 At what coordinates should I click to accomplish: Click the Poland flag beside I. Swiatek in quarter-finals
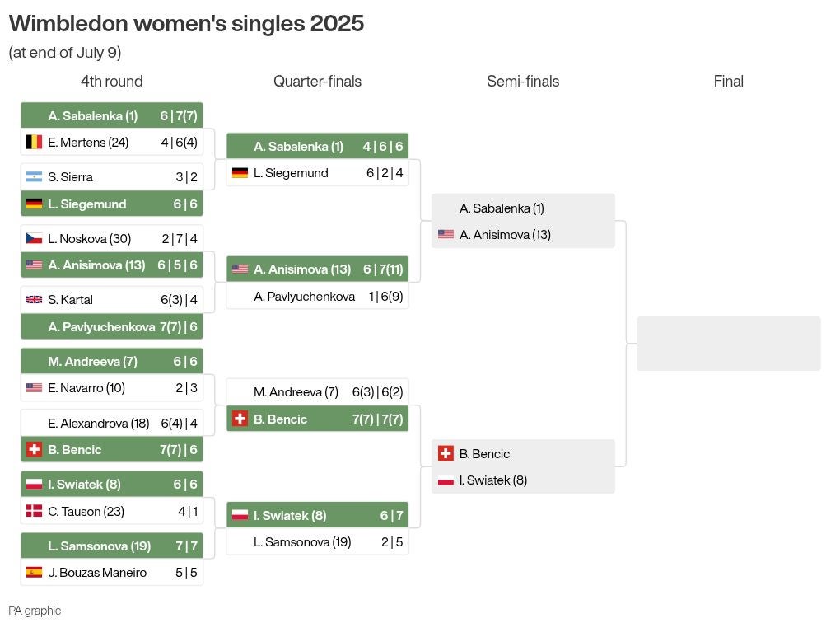240,515
